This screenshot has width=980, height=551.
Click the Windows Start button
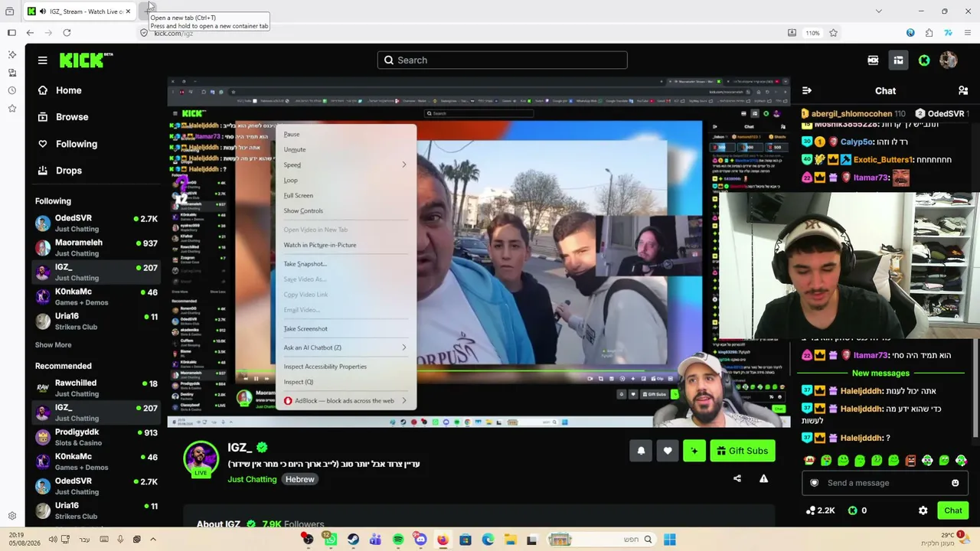pyautogui.click(x=670, y=540)
